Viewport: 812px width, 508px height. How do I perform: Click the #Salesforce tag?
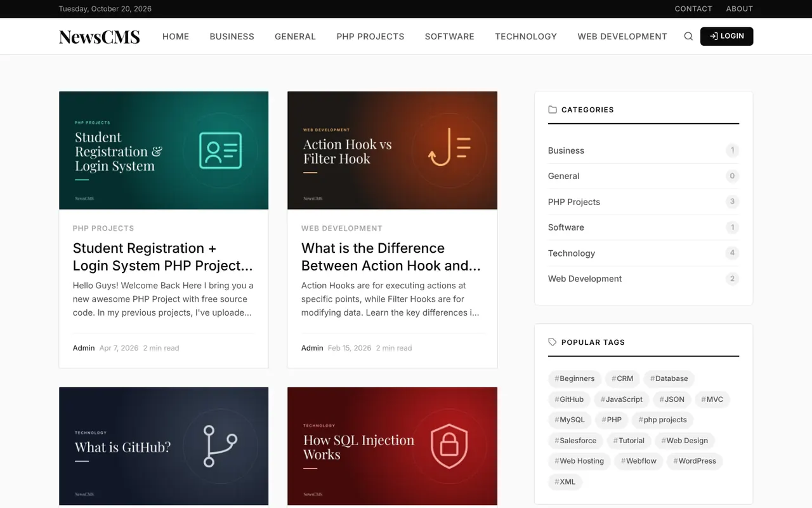(x=575, y=441)
